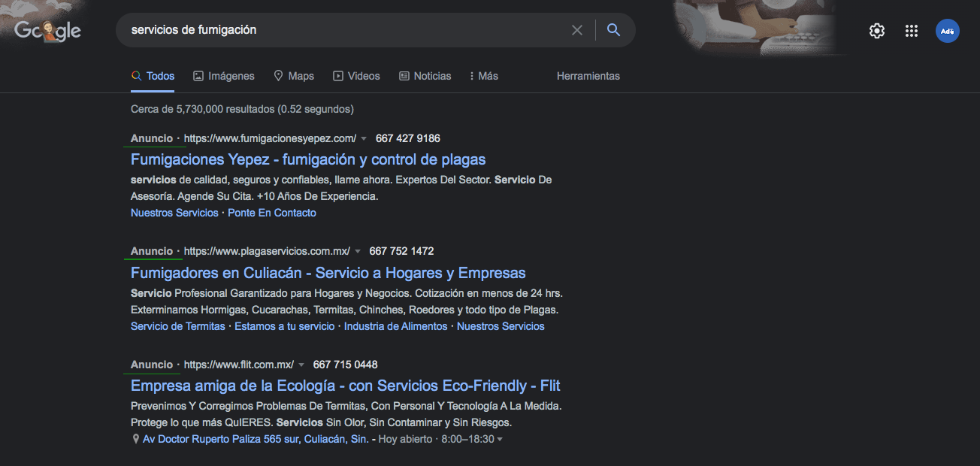Open Fumigaciones Yepez result title
Screen dimensions: 980x466
(308, 159)
